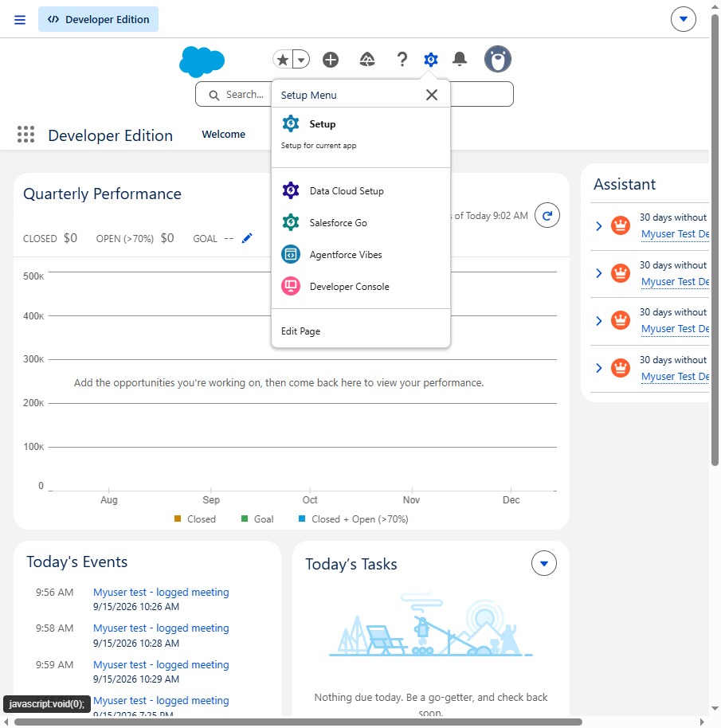The width and height of the screenshot is (721, 728).
Task: Select Setup for current app
Action: (361, 133)
